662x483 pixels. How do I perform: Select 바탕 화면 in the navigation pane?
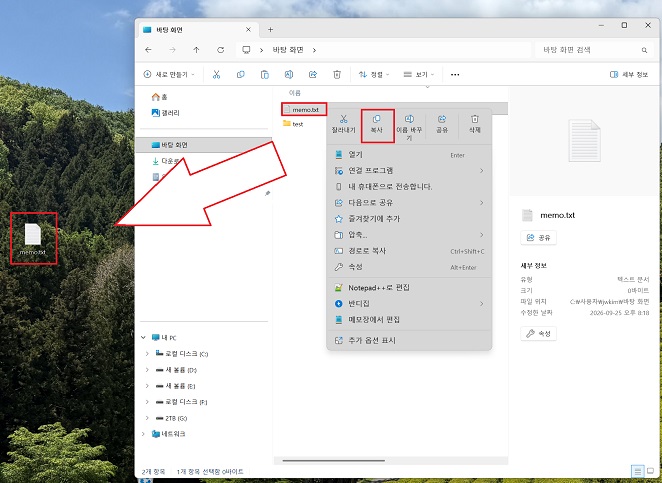point(204,145)
